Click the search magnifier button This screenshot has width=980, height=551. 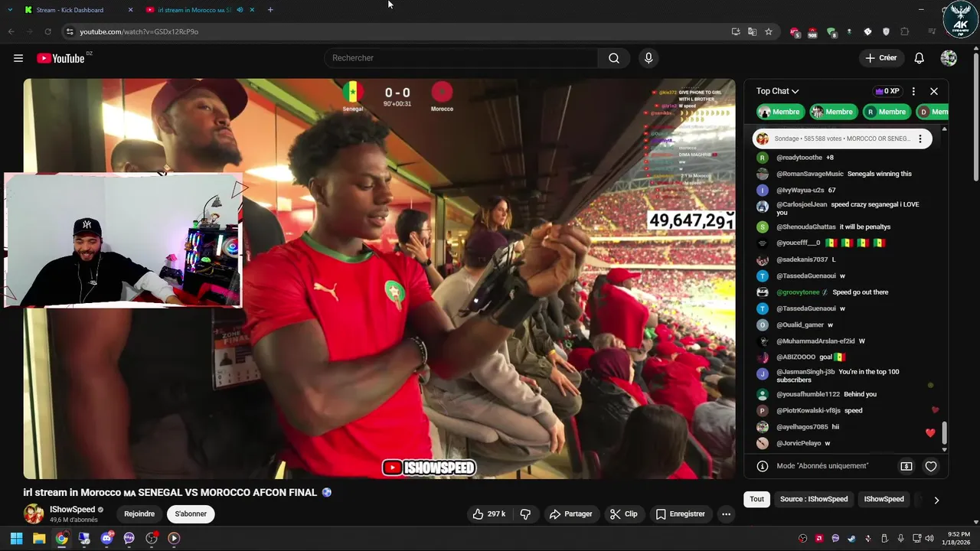pos(614,58)
